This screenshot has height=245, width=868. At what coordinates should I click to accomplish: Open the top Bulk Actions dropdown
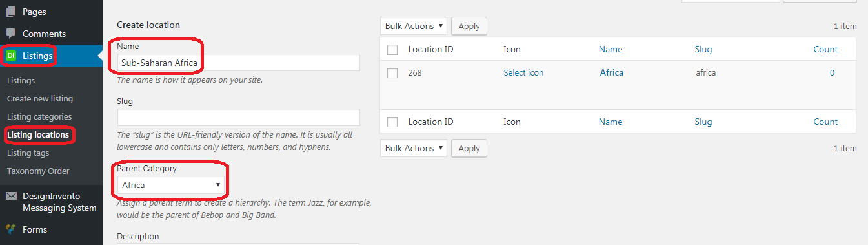(414, 26)
